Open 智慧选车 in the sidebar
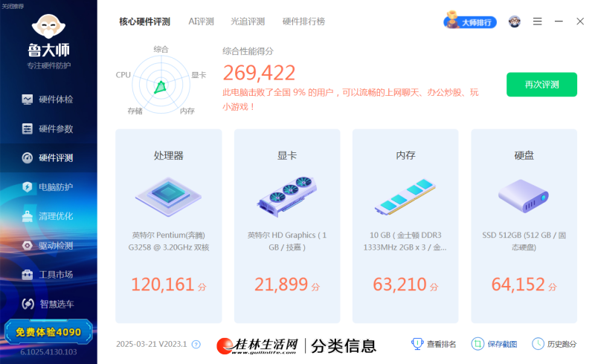The height and width of the screenshot is (364, 595). tap(48, 304)
